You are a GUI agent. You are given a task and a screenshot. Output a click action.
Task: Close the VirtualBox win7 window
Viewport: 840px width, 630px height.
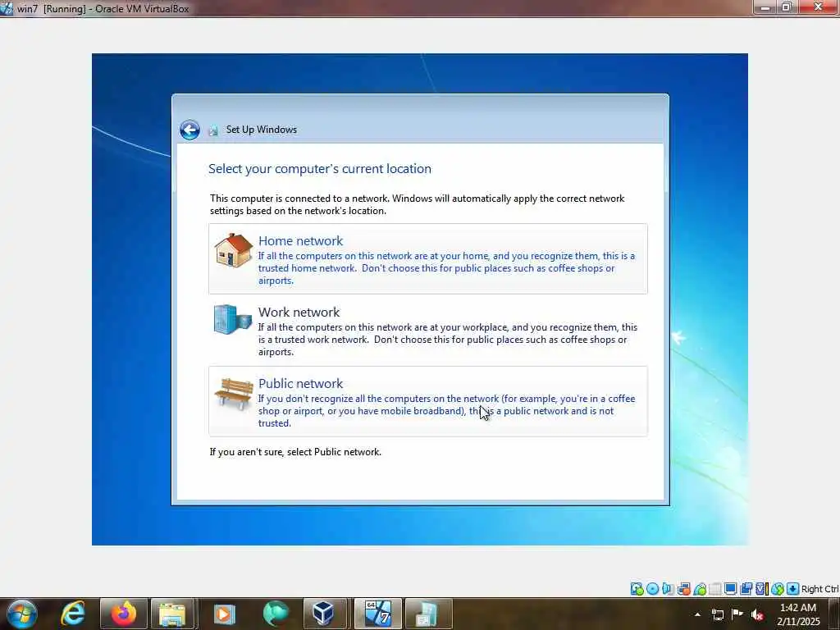click(x=818, y=7)
